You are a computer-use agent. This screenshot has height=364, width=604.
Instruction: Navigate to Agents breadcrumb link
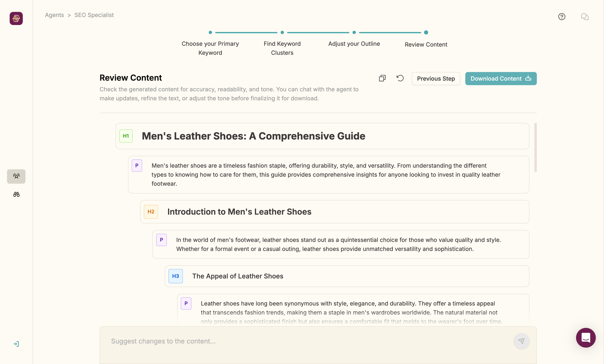54,15
